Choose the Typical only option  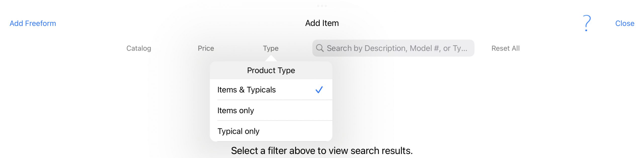click(271, 131)
